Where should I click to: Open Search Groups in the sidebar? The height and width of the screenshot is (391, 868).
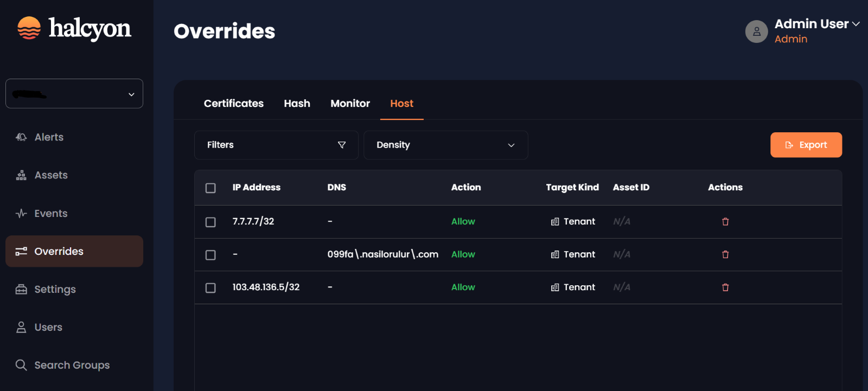coord(74,365)
